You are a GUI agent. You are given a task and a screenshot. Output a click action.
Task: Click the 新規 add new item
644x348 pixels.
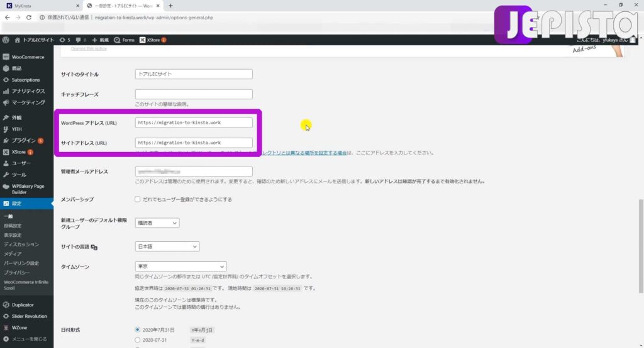pyautogui.click(x=100, y=40)
